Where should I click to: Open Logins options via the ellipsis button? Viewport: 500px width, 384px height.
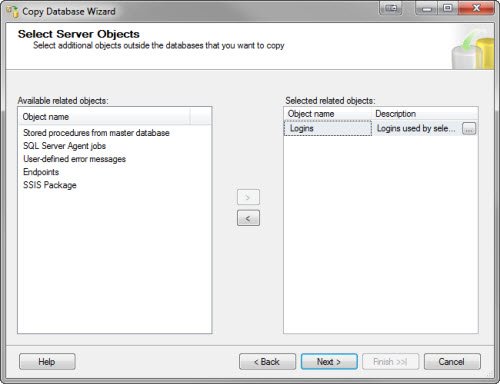tap(469, 128)
